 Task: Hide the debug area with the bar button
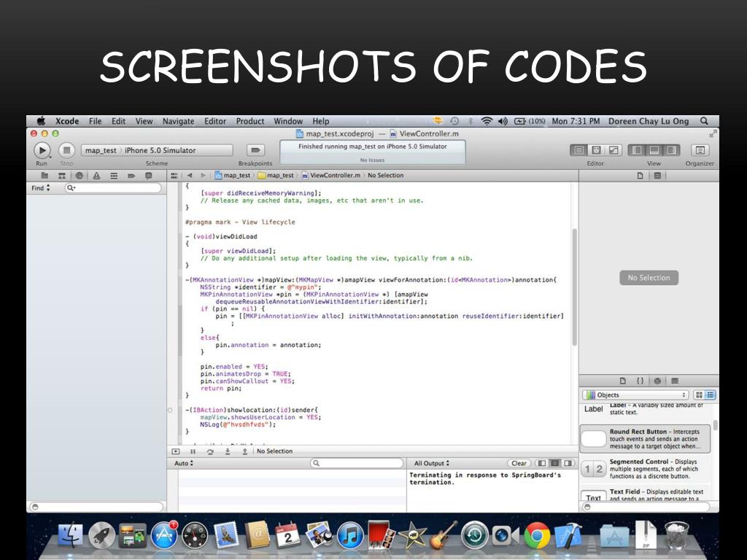pos(176,451)
